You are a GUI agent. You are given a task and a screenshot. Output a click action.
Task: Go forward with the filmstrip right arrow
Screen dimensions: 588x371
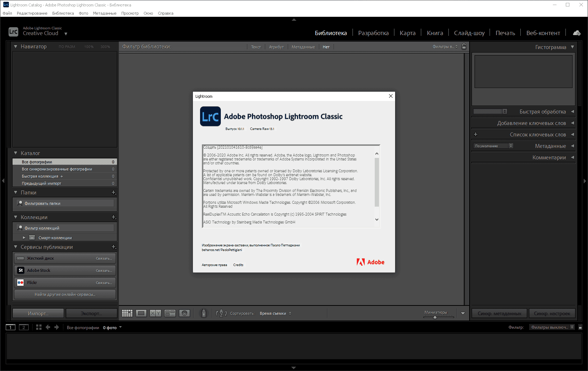point(57,327)
